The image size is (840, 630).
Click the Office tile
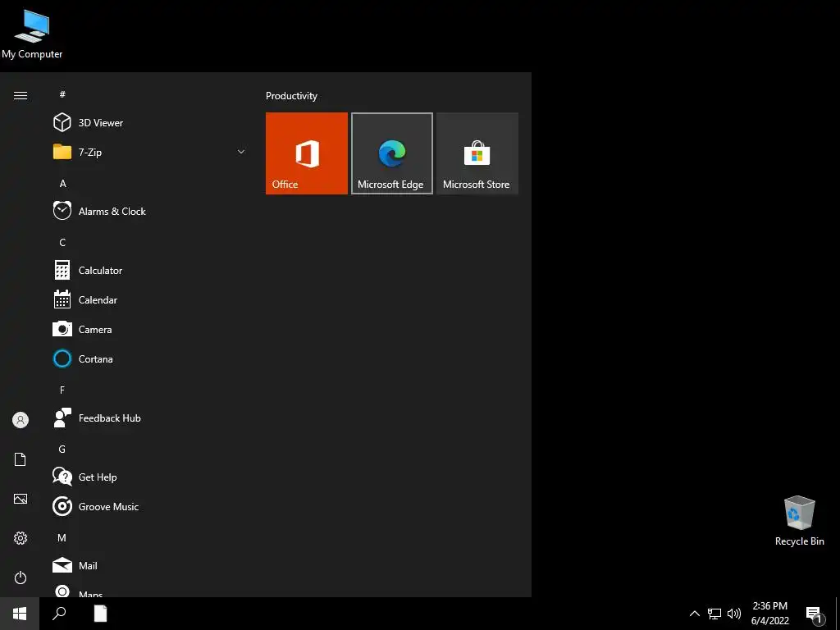307,153
